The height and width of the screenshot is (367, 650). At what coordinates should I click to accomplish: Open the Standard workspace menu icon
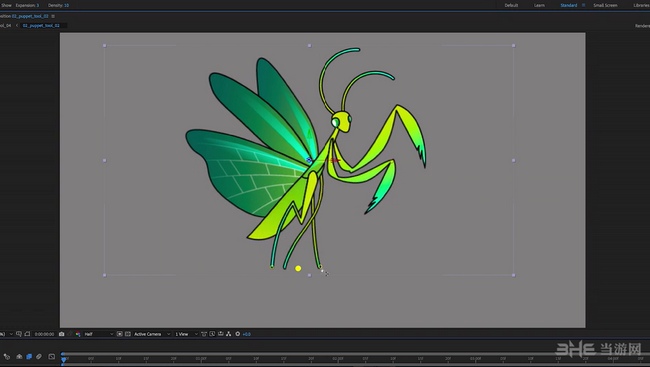coord(584,5)
